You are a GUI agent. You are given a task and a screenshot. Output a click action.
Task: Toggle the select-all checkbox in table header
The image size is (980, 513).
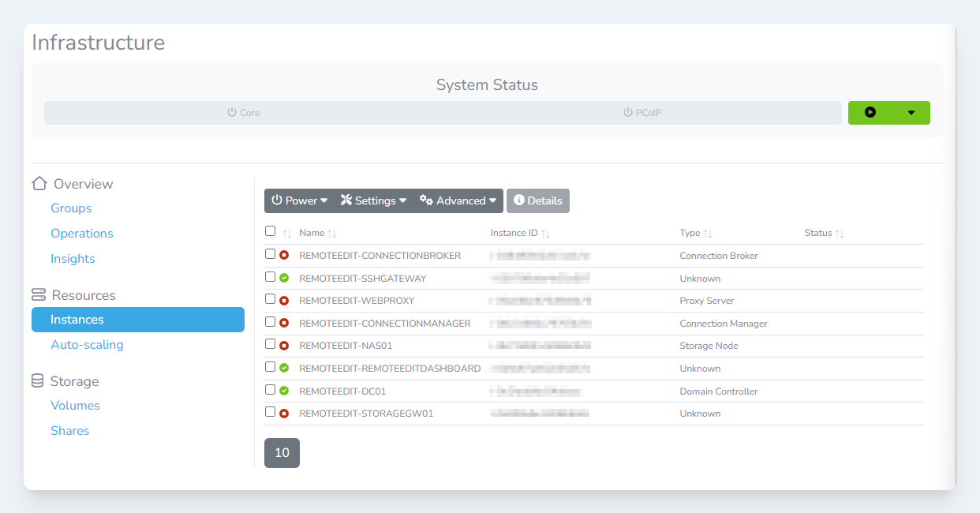[x=271, y=231]
